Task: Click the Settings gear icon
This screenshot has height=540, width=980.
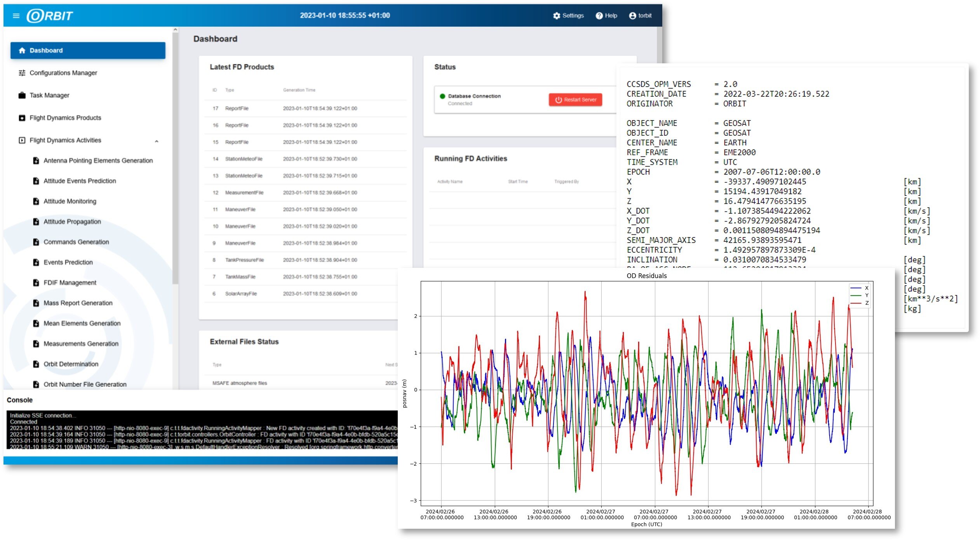Action: pyautogui.click(x=557, y=16)
